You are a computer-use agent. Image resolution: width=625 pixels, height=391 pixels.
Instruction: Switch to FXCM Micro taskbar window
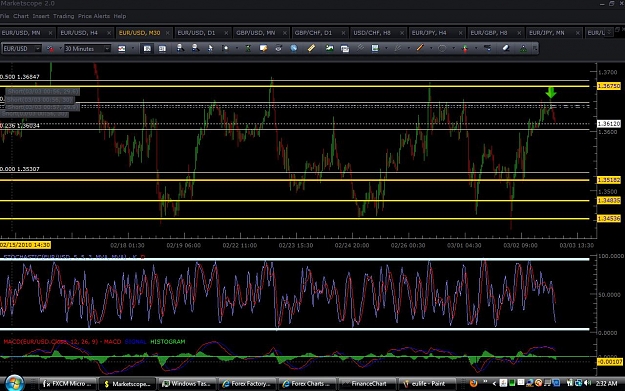(x=68, y=384)
